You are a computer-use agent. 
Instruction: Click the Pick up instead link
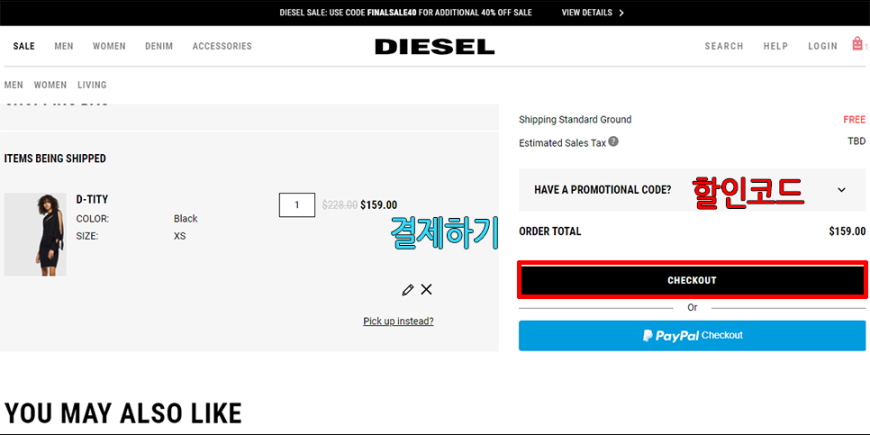[398, 321]
